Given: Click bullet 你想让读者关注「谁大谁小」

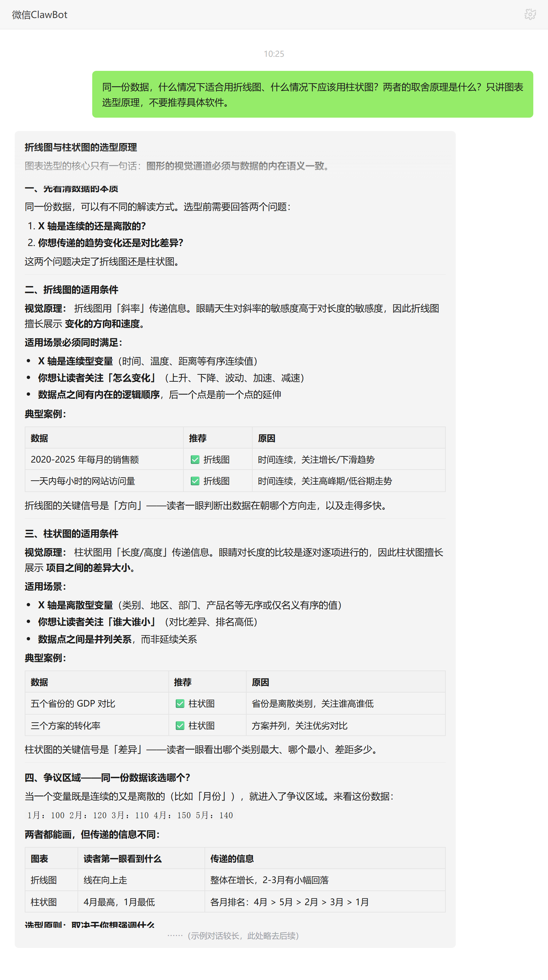Looking at the screenshot, I should coord(98,622).
